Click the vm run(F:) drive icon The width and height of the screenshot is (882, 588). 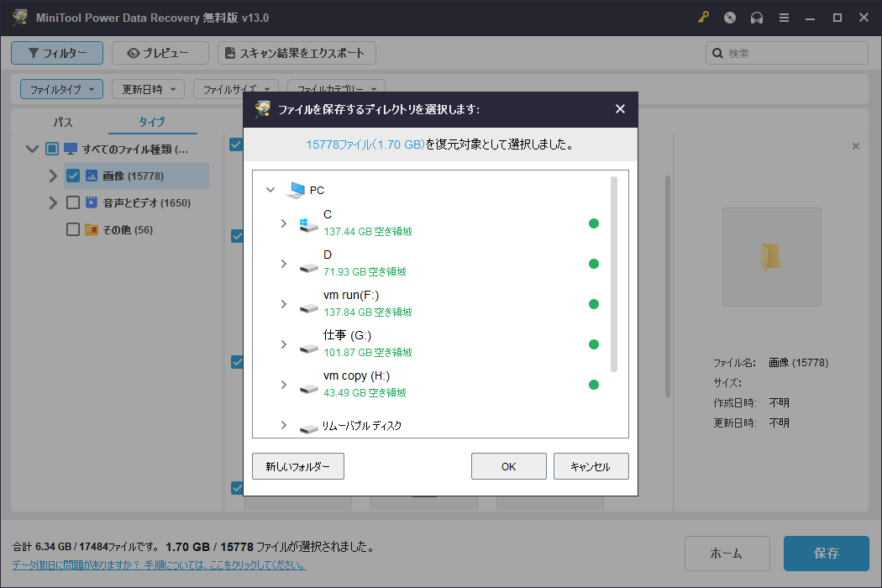[308, 307]
